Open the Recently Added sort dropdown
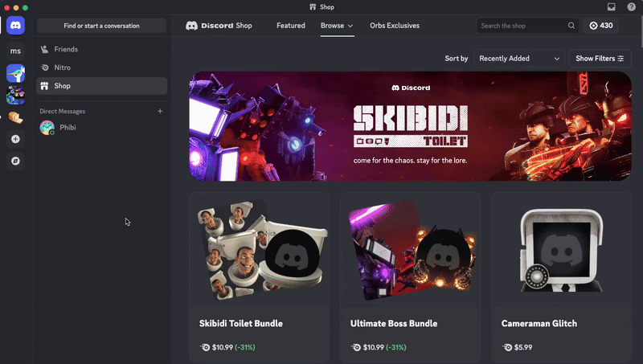643x364 pixels. 518,59
